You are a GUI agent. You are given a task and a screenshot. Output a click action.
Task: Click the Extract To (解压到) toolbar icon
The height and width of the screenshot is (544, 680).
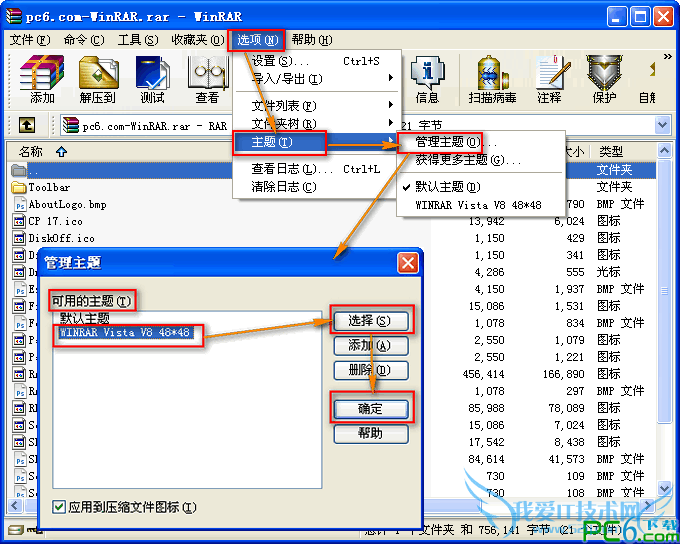98,79
